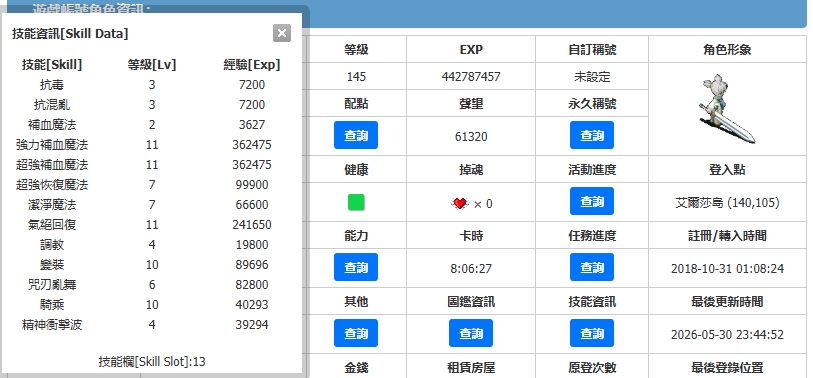Click the exp value 241650
813x378 pixels.
coord(252,225)
